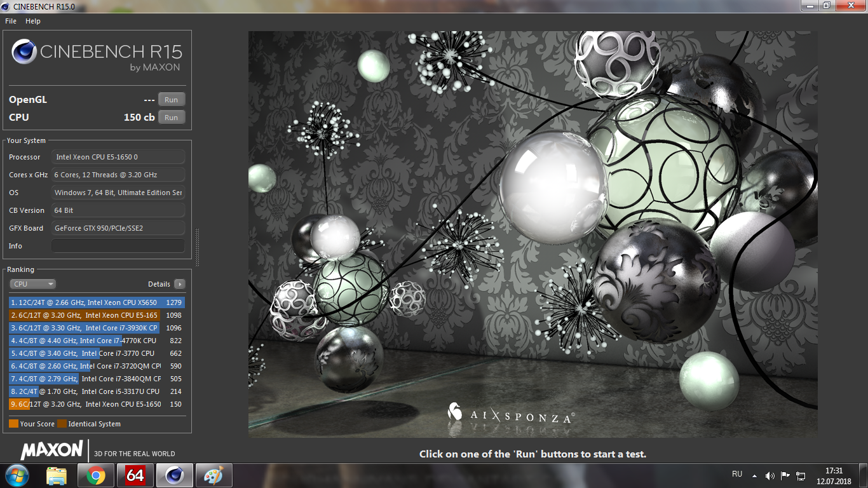Select the i7-3770 ranking entry
Image resolution: width=868 pixels, height=488 pixels.
(x=97, y=353)
